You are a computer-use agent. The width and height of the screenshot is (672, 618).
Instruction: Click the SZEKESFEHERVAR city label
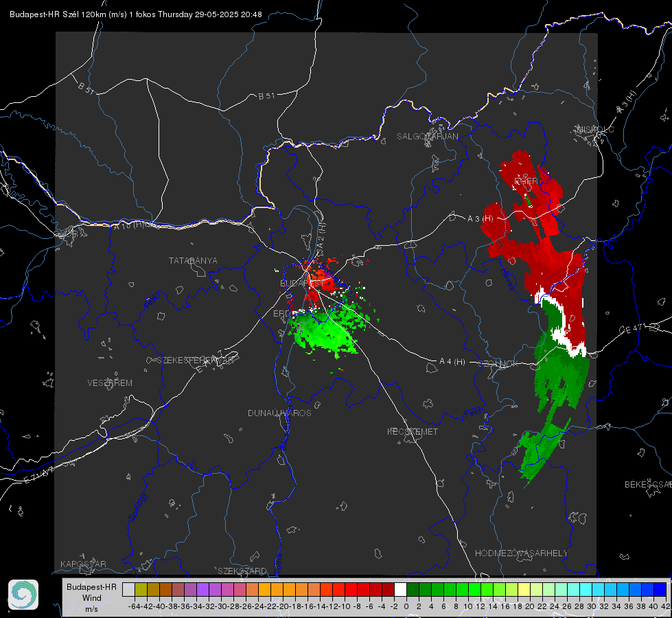pyautogui.click(x=196, y=360)
